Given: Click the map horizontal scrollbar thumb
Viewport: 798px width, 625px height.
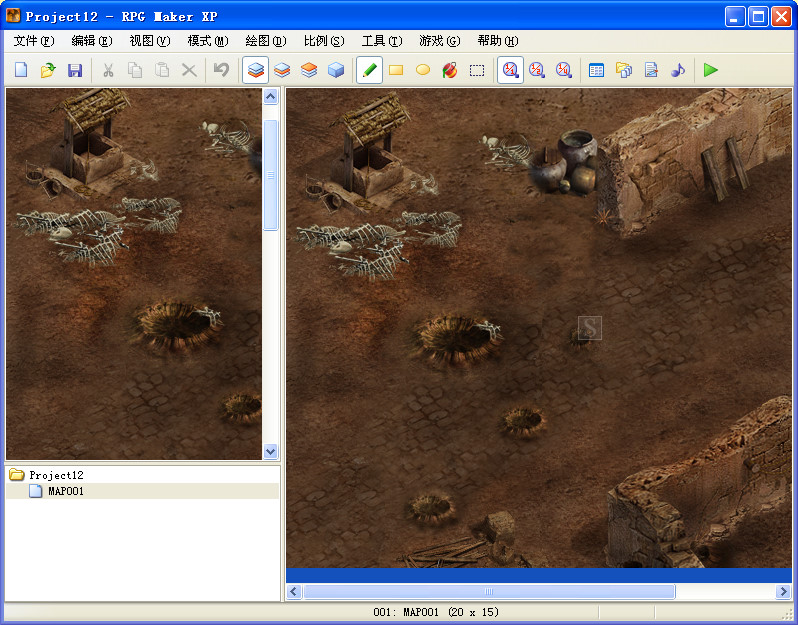Looking at the screenshot, I should [489, 591].
